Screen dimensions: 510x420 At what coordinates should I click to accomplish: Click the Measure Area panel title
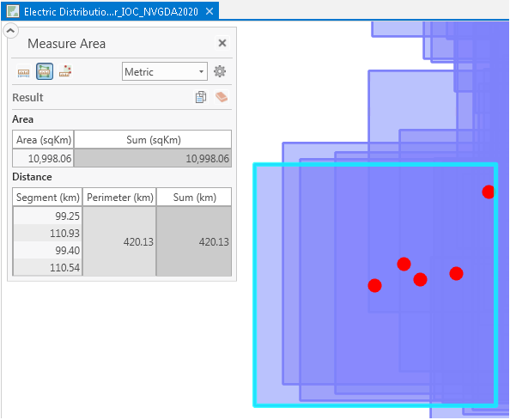point(67,44)
